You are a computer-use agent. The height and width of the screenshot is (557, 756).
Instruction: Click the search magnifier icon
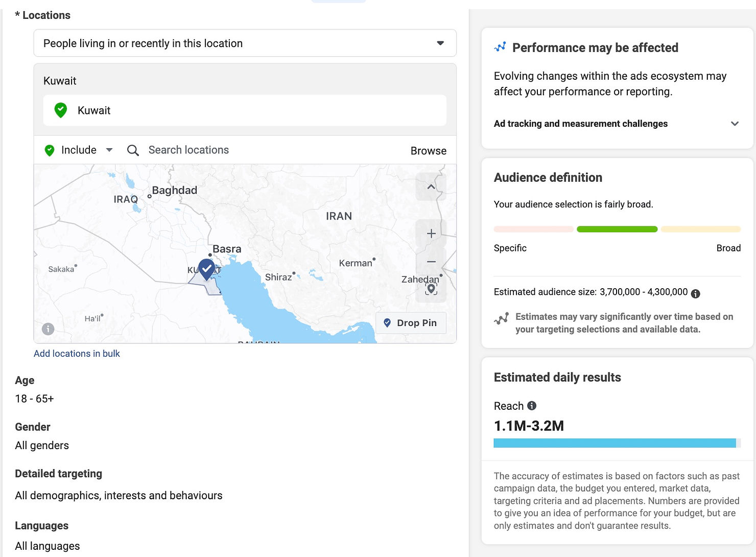tap(133, 150)
